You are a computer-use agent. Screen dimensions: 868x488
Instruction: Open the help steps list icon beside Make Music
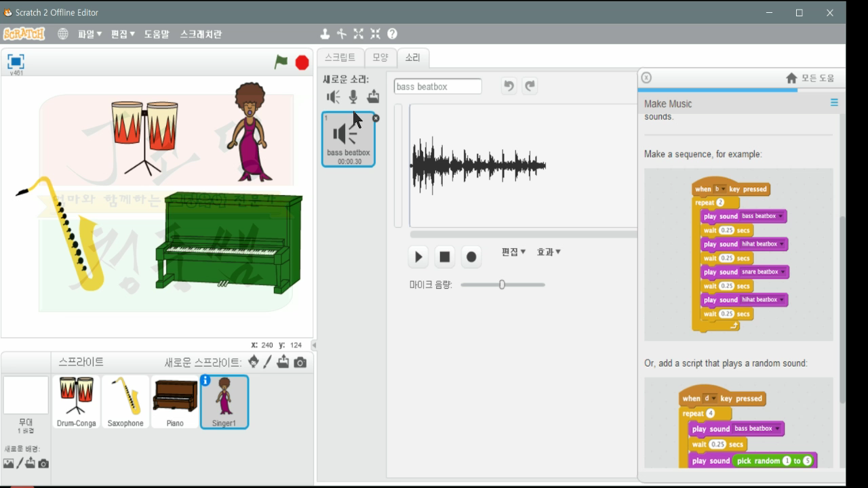834,103
